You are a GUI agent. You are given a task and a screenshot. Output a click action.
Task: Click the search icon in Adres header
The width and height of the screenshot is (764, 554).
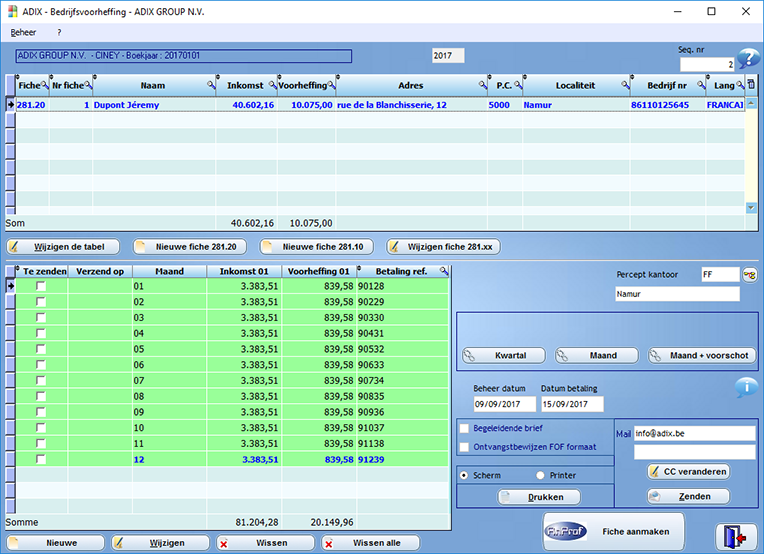pyautogui.click(x=482, y=85)
